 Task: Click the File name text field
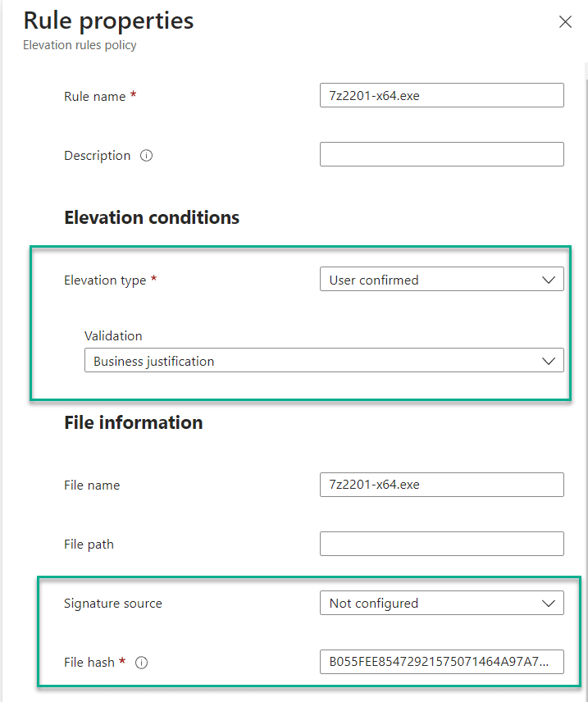pyautogui.click(x=441, y=485)
